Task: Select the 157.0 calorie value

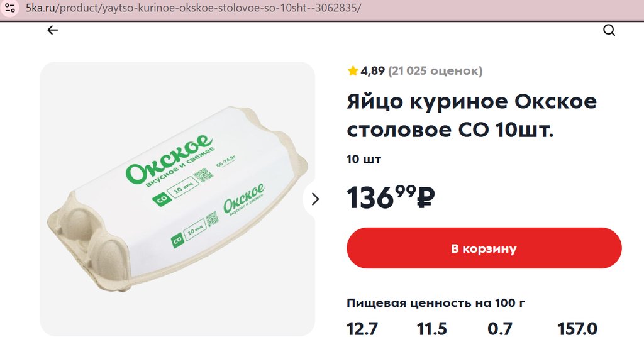Action: (577, 329)
